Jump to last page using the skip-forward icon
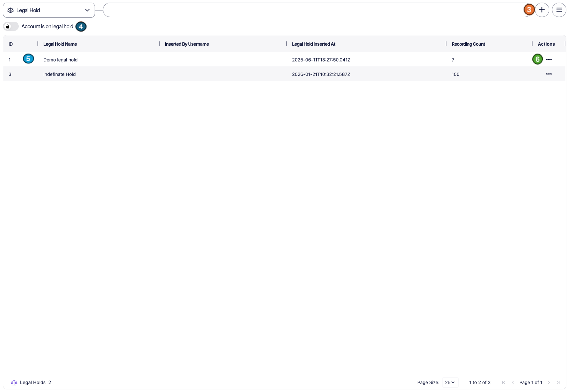 (558, 382)
